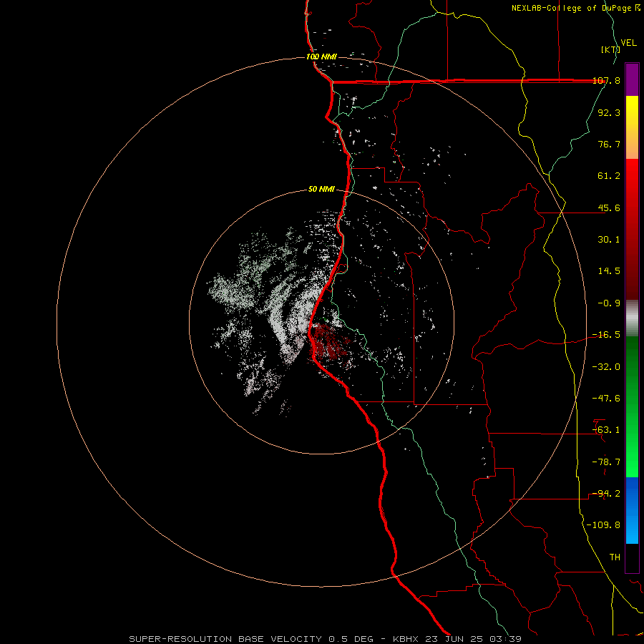Click the 61.2 value on the velocity scale
The image size is (644, 644).
(609, 176)
